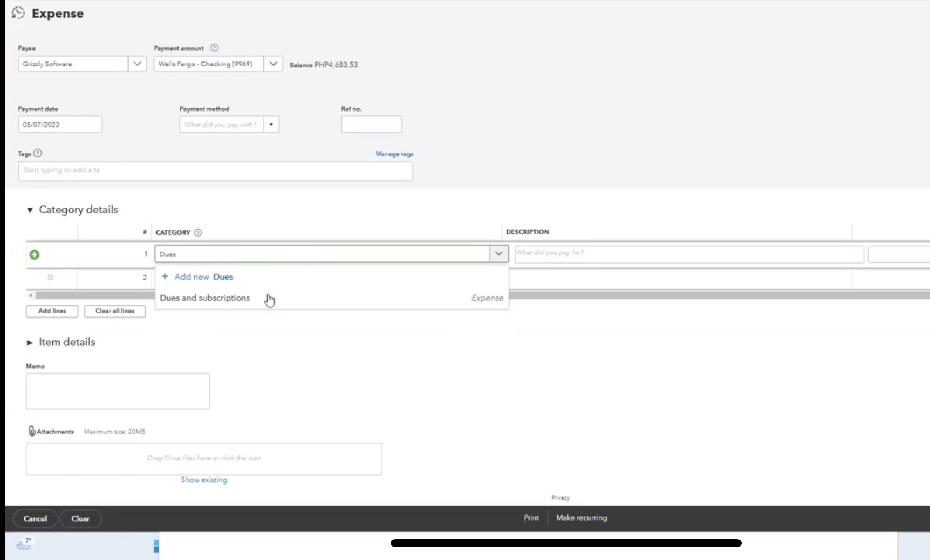Click the Category input containing Dues

323,254
